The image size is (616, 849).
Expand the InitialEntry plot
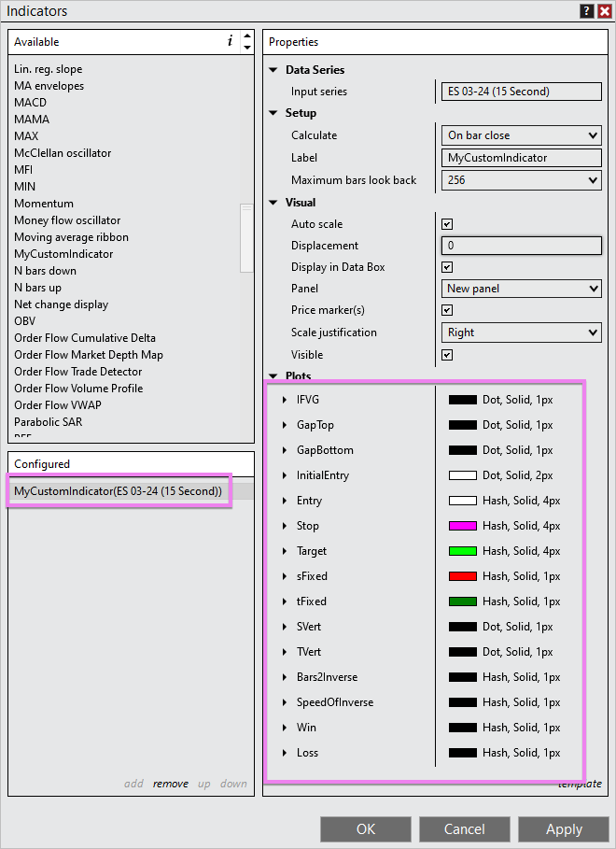pos(284,475)
